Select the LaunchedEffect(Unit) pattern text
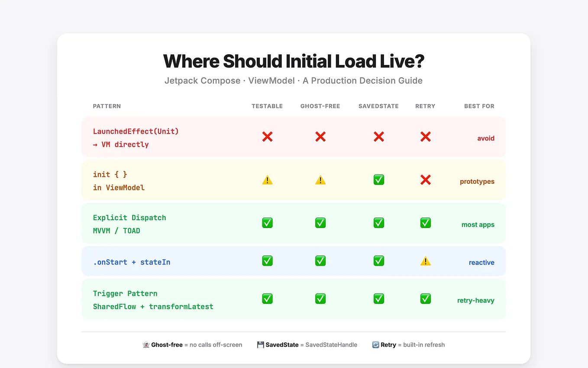Screen dimensions: 588x368 pyautogui.click(x=136, y=131)
